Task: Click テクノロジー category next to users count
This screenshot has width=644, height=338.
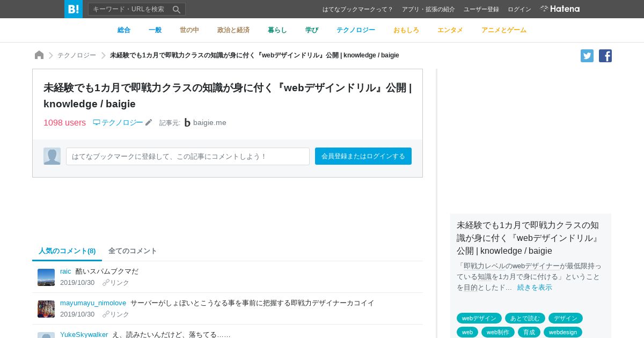Action: pos(118,122)
